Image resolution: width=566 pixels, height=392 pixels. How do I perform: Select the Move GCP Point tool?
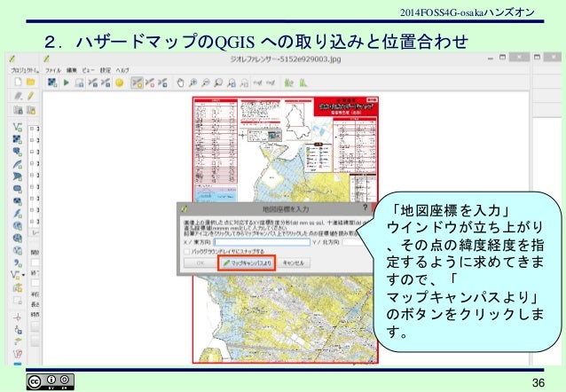click(163, 83)
